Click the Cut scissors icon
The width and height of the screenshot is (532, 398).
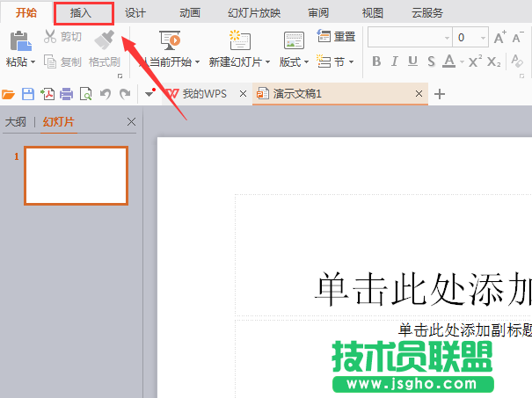pos(50,36)
